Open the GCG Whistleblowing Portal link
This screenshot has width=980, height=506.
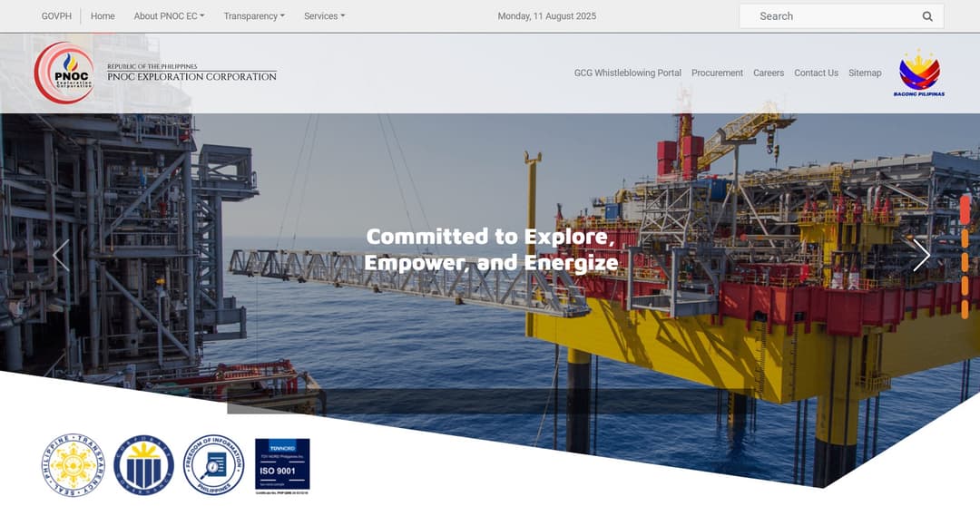[x=627, y=73]
